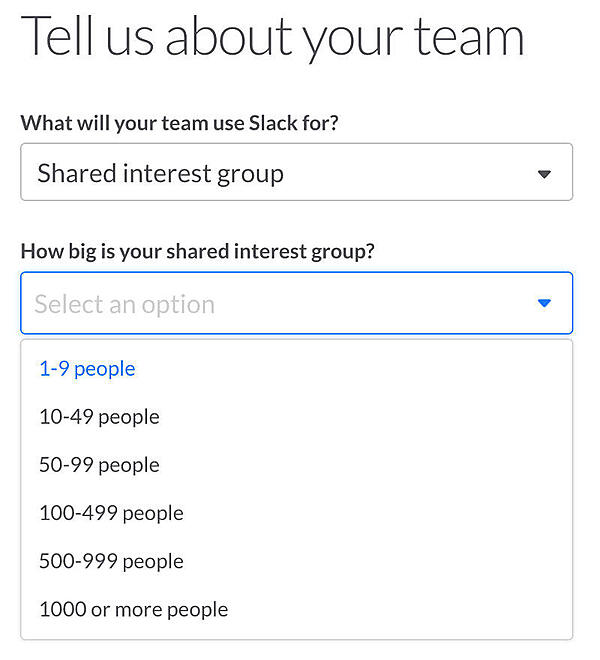Select the highlighted '1-9 people' option
The image size is (600, 660).
pos(87,369)
